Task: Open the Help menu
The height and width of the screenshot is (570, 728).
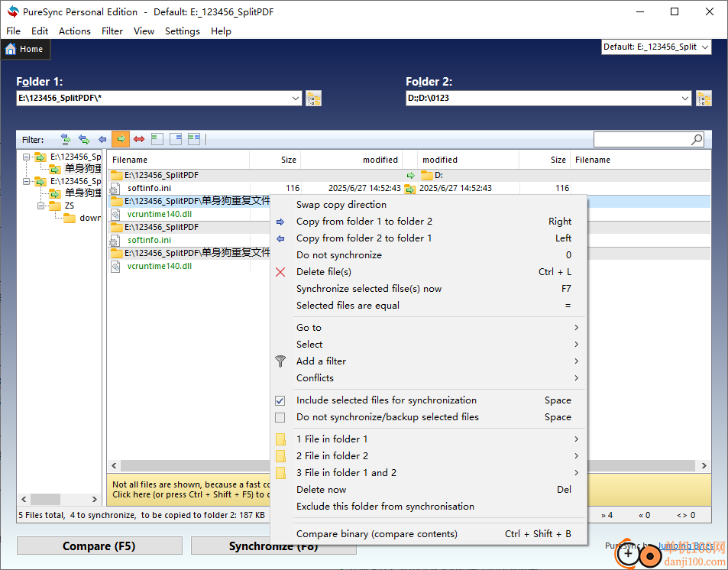Action: (x=221, y=31)
